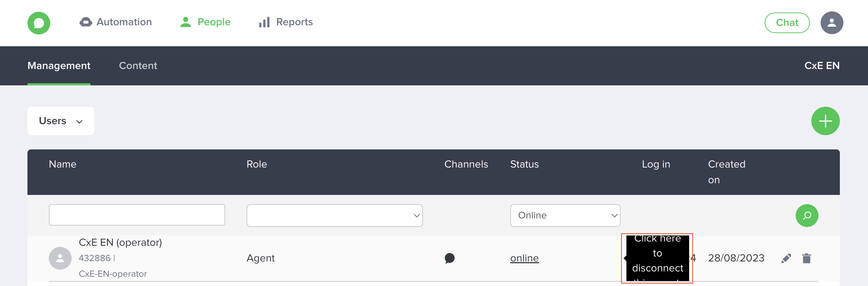
Task: Open the Reports section
Action: pos(286,22)
